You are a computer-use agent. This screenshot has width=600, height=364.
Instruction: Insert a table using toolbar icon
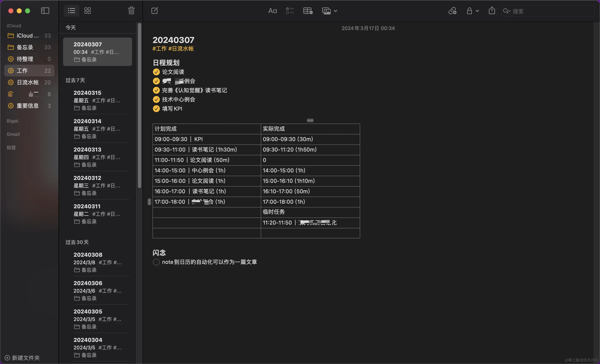tap(308, 11)
